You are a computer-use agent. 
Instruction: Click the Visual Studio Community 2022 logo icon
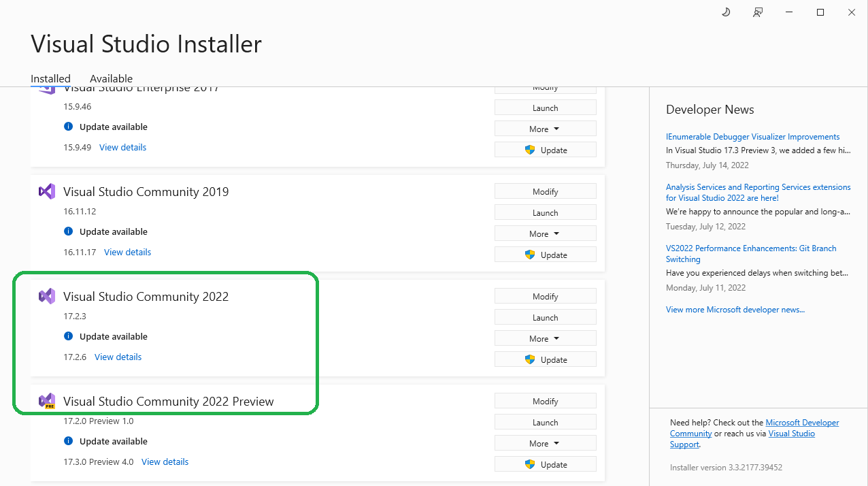point(47,296)
